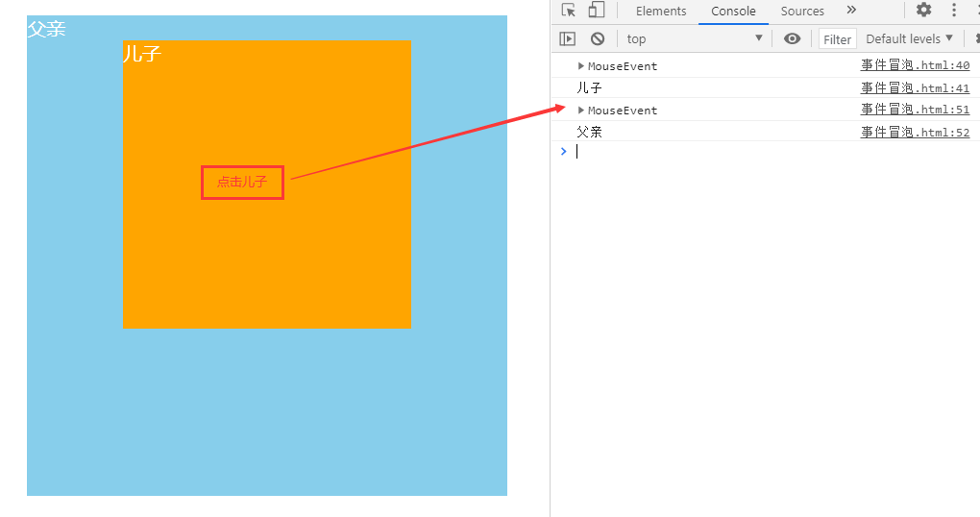
Task: Open the DevTools three-dot menu
Action: coord(954,11)
